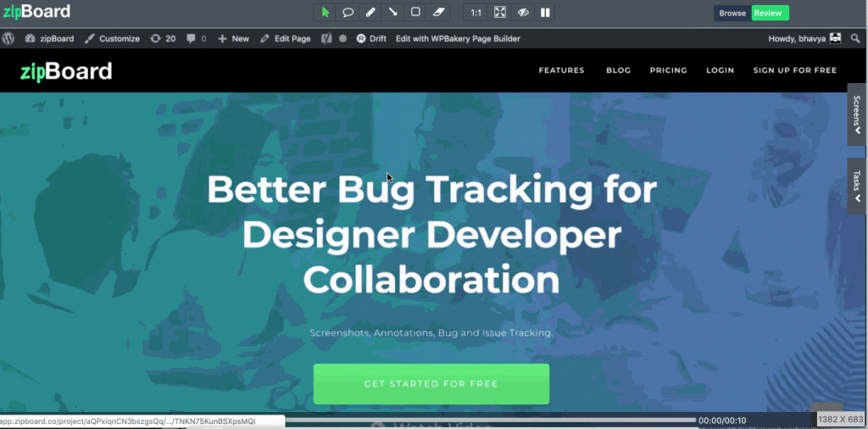Click the fit-to-screen expand icon

pos(500,13)
